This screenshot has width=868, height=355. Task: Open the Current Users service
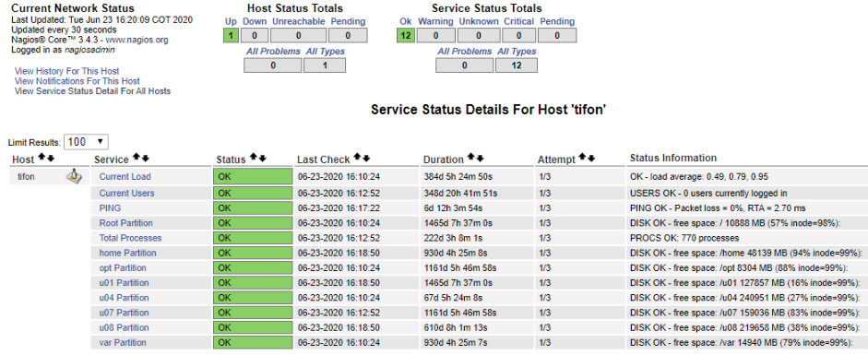tap(126, 194)
